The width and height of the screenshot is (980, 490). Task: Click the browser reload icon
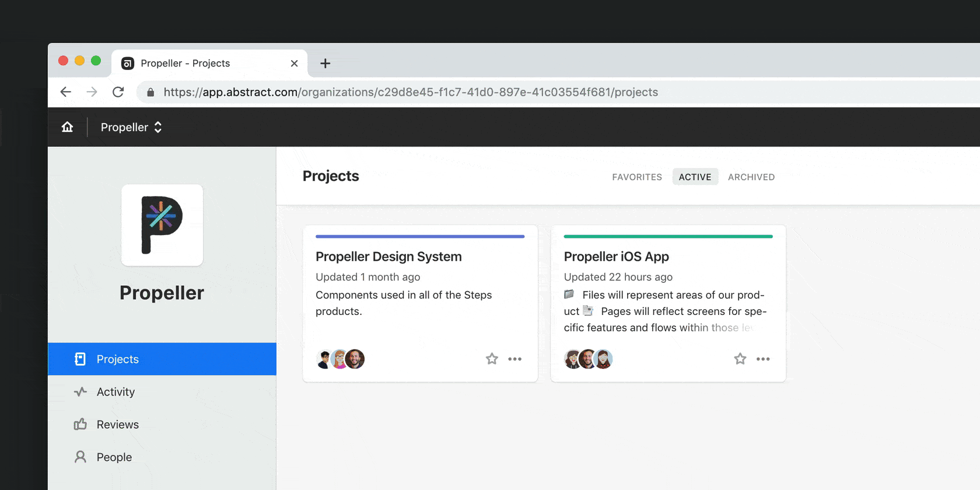(x=118, y=92)
